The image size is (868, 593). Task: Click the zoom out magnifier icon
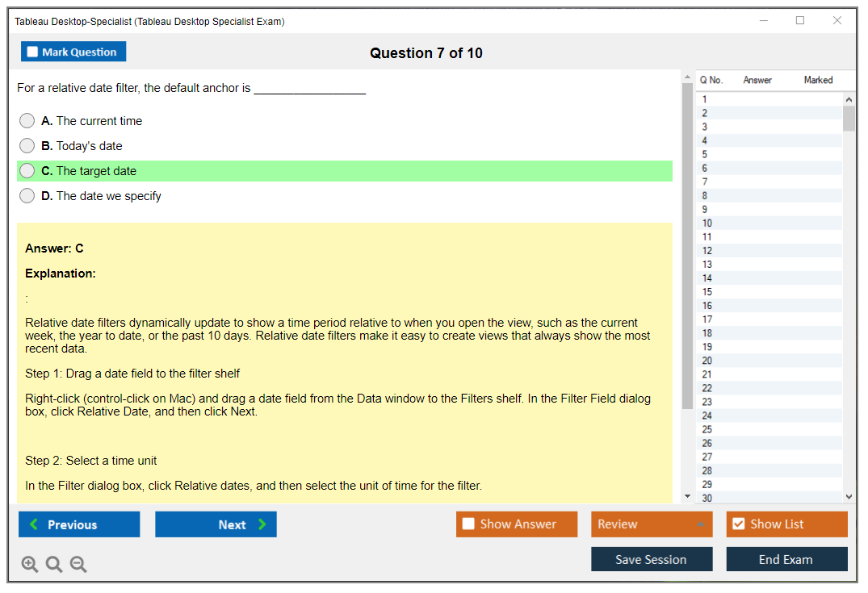tap(78, 565)
